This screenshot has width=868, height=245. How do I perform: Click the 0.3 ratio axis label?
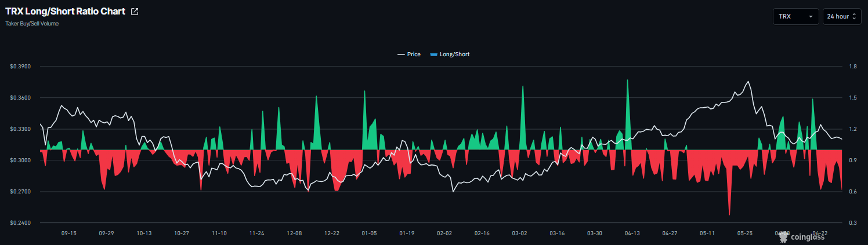(x=852, y=223)
